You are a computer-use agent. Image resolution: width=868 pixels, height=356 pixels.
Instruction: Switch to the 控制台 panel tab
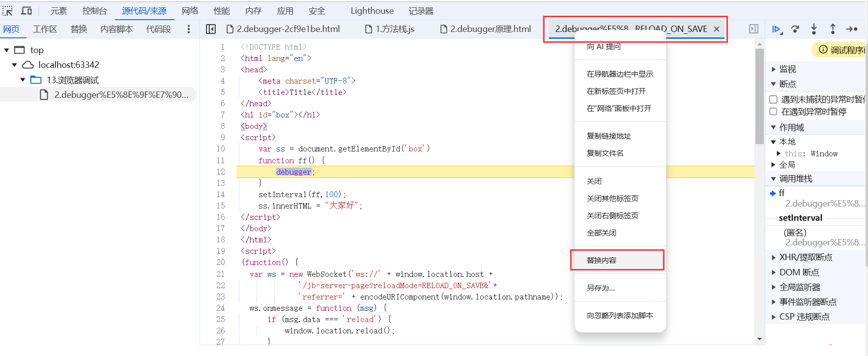click(x=94, y=11)
